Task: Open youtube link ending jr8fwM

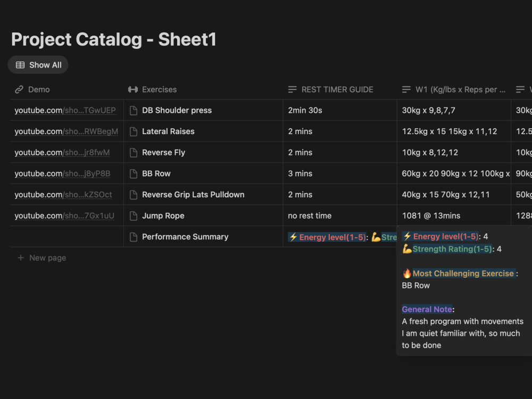Action: (x=62, y=152)
